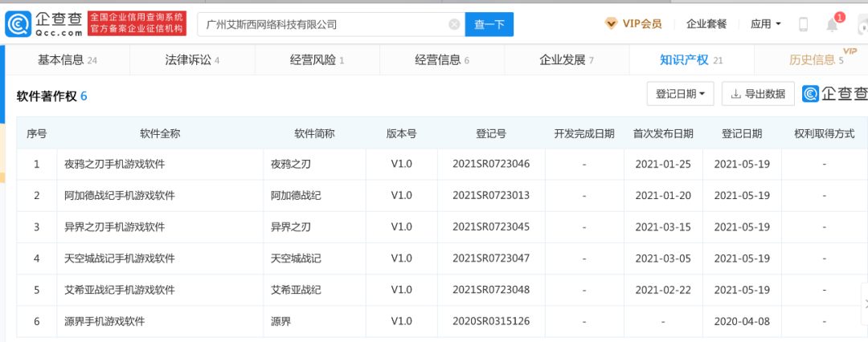Viewport: 868px width, 342px height.
Task: Click the 软件简称 column header
Action: (x=314, y=133)
